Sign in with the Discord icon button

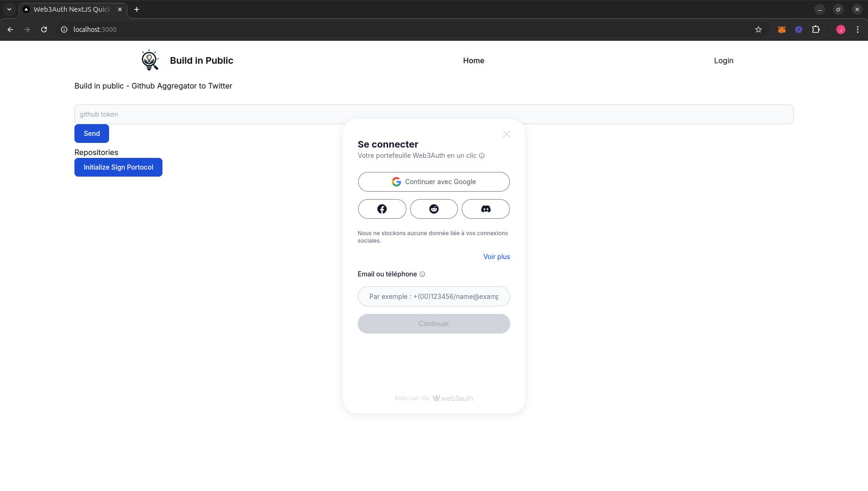(485, 209)
